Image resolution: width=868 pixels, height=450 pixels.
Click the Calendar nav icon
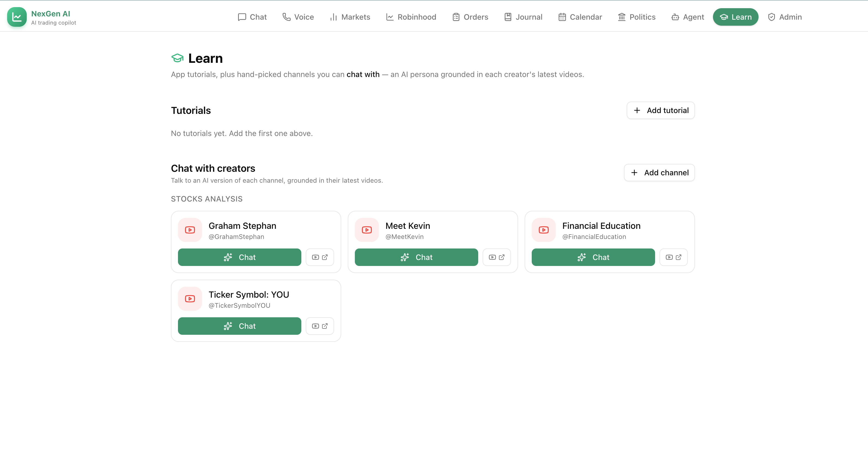(562, 17)
